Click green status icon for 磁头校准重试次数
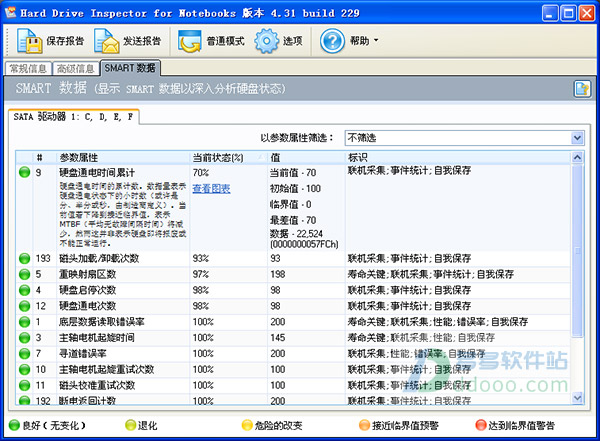600x441 pixels. click(24, 385)
